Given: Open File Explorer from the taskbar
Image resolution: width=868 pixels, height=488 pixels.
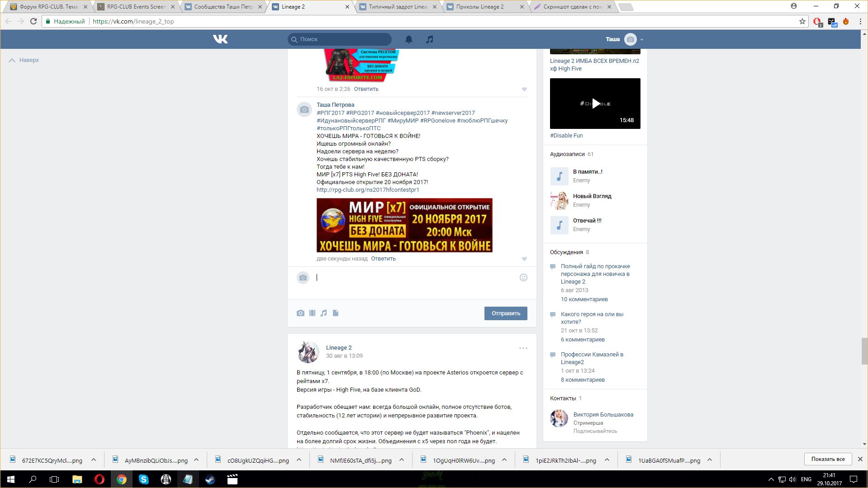Looking at the screenshot, I should [x=77, y=479].
